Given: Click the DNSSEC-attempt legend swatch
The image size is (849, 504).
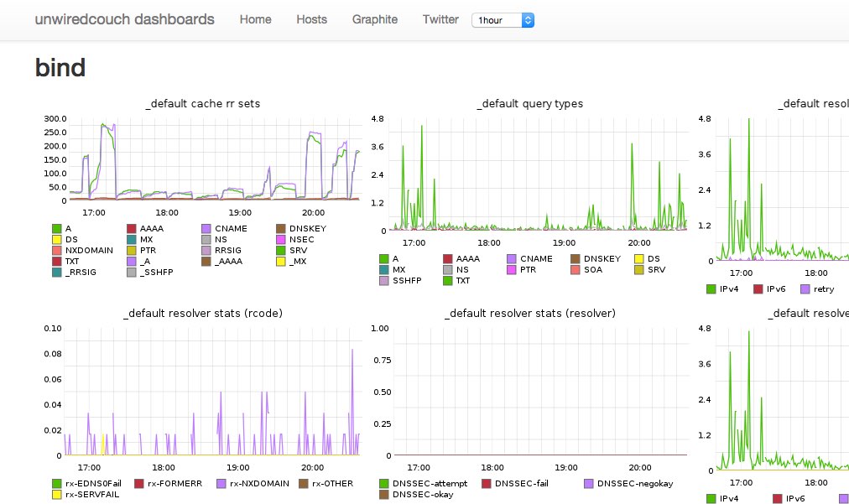Looking at the screenshot, I should click(x=384, y=483).
